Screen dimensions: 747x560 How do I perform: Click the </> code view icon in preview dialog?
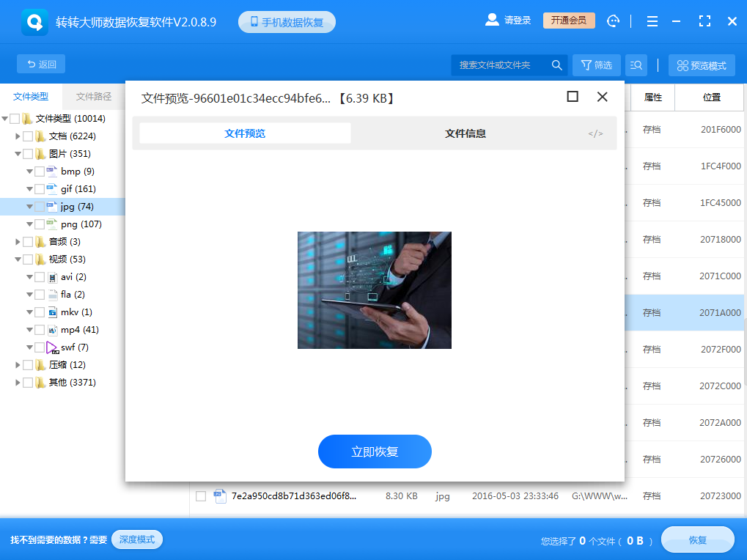pyautogui.click(x=595, y=133)
